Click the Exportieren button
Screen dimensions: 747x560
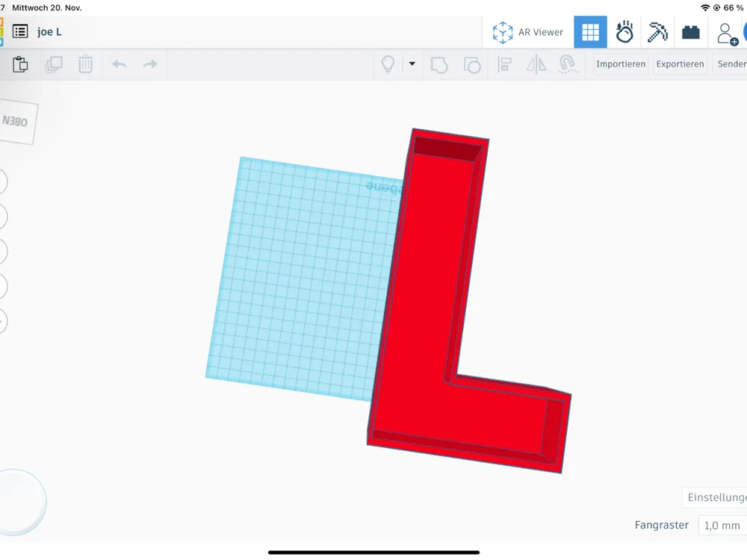pos(680,63)
